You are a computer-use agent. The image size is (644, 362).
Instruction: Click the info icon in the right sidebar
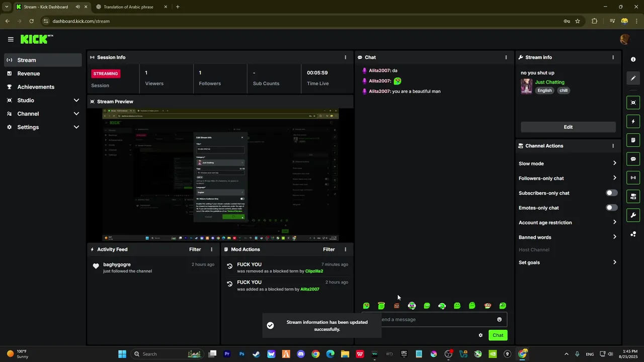click(633, 59)
